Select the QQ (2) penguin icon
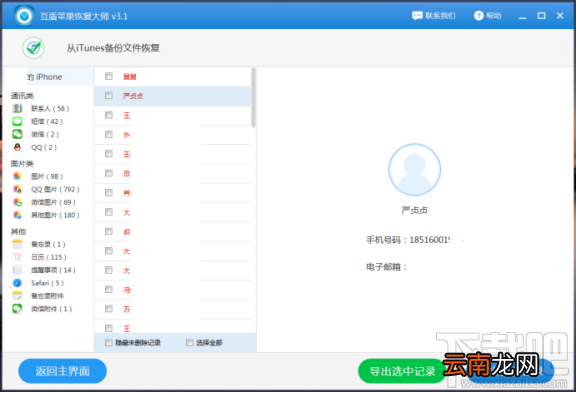This screenshot has width=576, height=393. click(17, 147)
